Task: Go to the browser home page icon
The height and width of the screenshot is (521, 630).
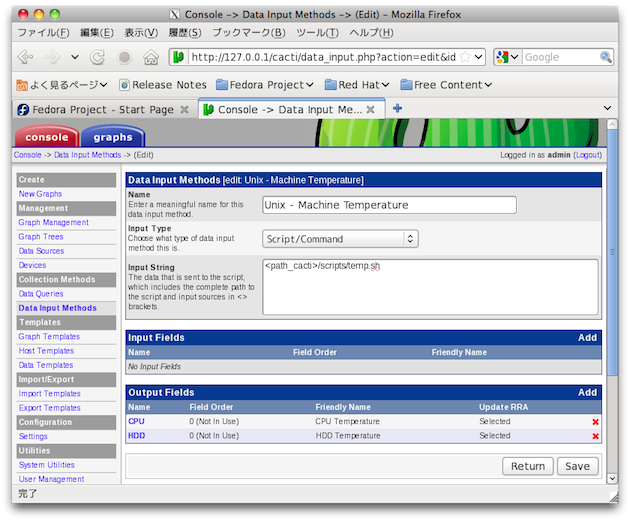Action: (151, 57)
